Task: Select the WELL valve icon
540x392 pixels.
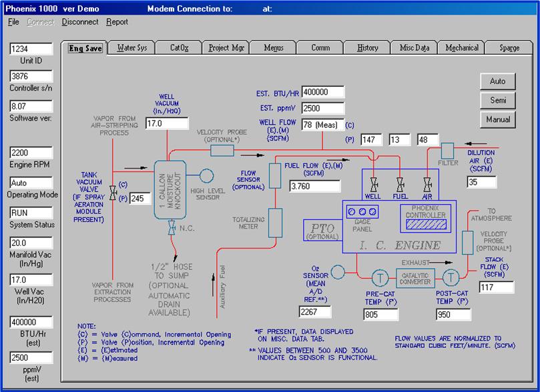Action: 374,185
